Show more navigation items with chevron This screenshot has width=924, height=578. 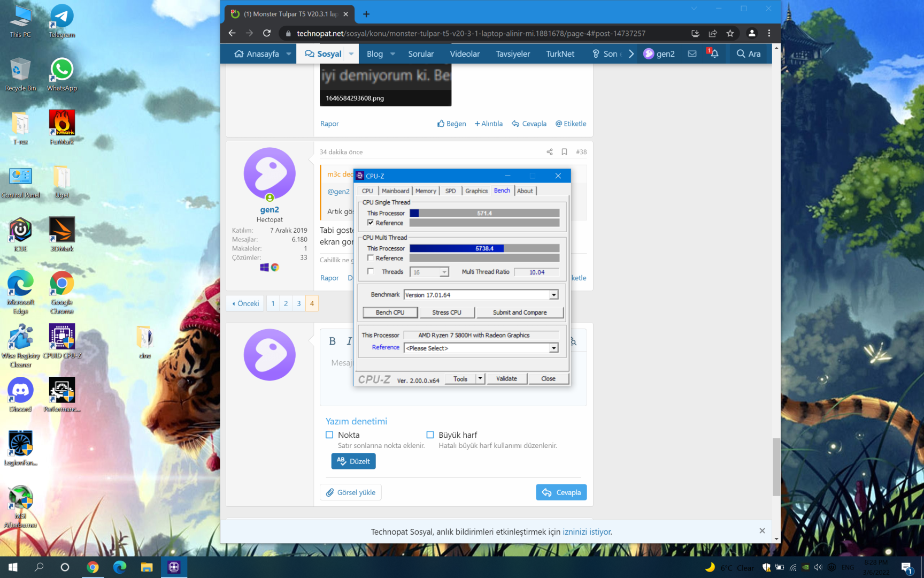point(631,54)
